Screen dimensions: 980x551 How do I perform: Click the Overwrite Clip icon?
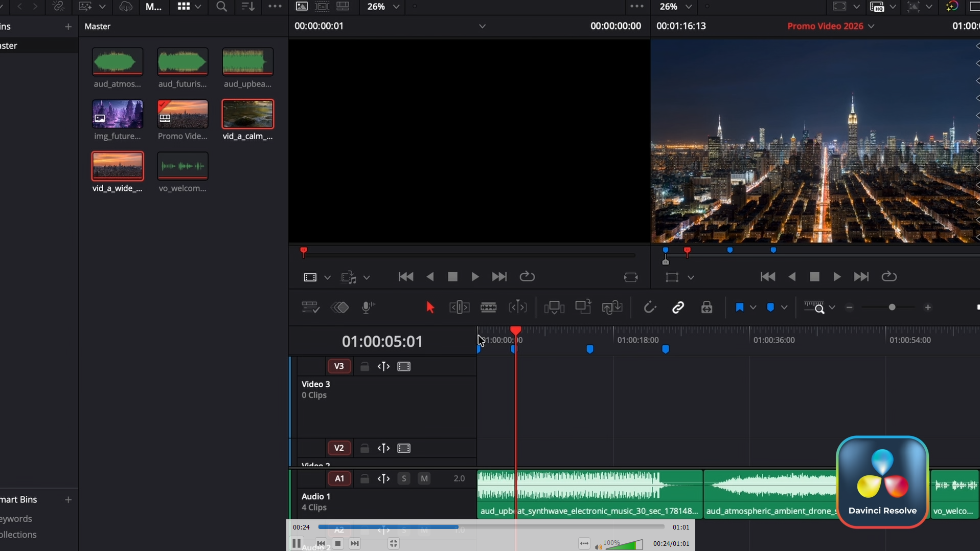[x=583, y=307]
